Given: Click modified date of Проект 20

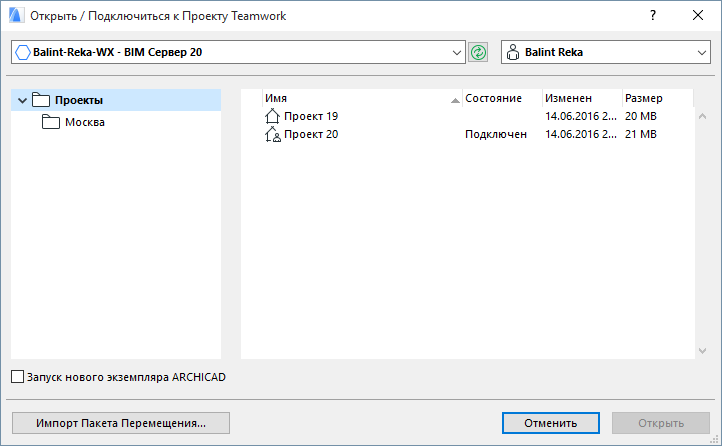Looking at the screenshot, I should click(581, 134).
